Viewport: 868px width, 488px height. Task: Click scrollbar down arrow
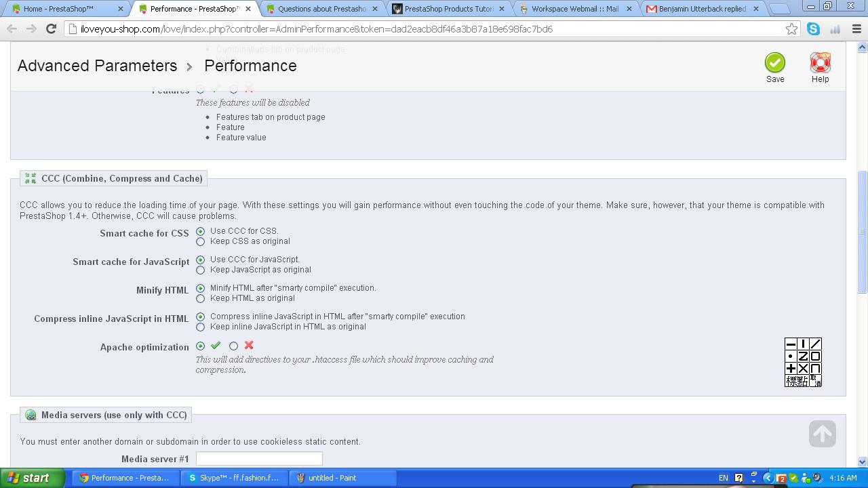(x=863, y=462)
